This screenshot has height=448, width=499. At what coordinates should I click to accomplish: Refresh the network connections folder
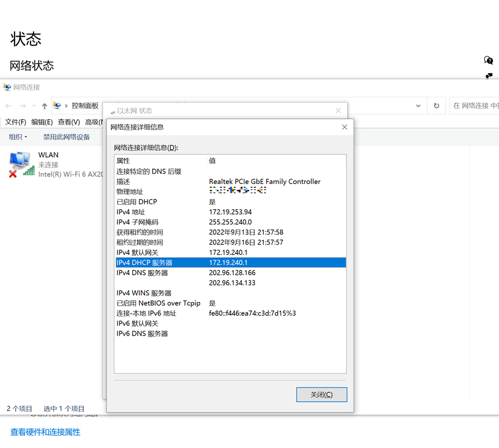[436, 106]
